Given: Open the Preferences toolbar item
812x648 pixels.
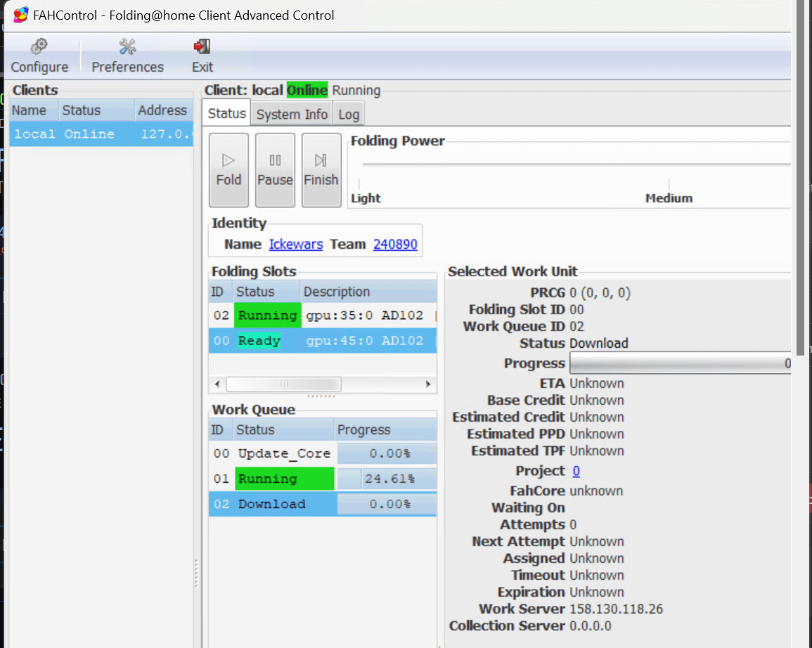Looking at the screenshot, I should [127, 56].
